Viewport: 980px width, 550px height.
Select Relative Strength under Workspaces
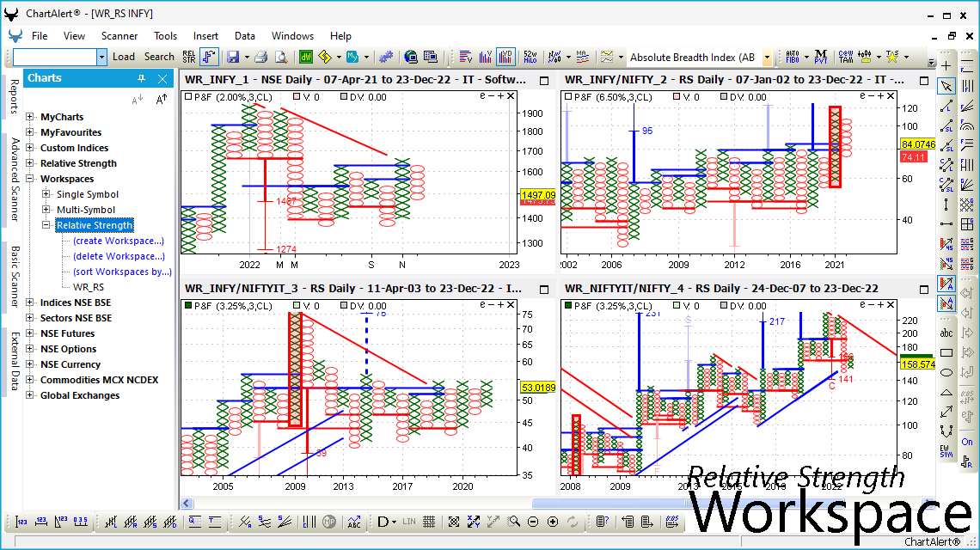(95, 225)
